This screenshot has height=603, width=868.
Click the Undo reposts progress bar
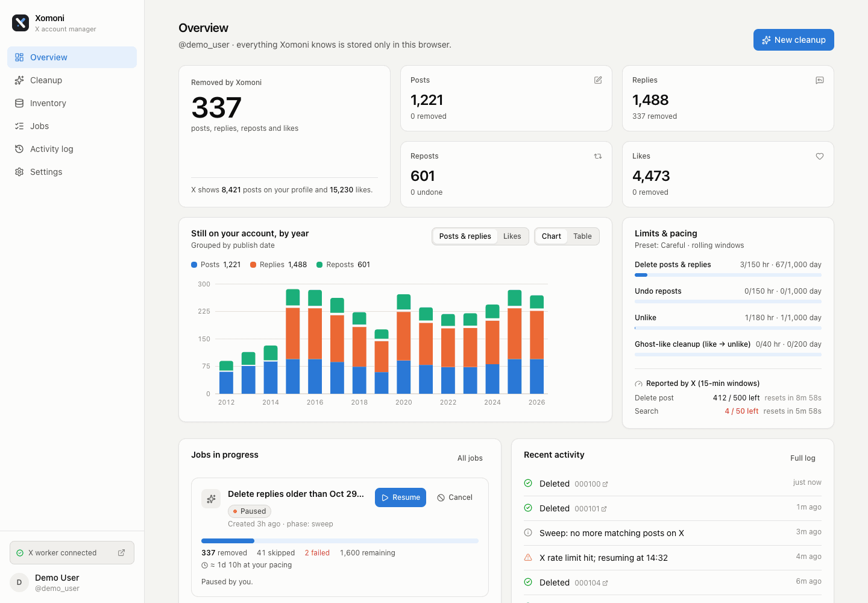tap(728, 301)
